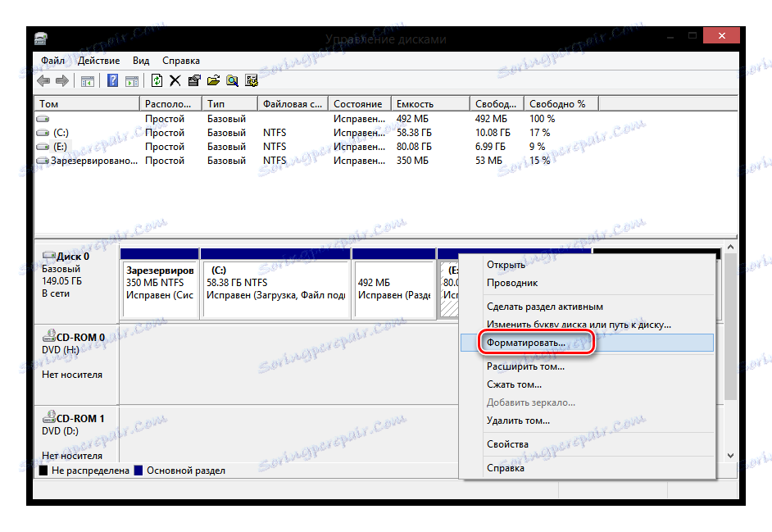Click the black Не распределена legend swatch
This screenshot has height=532, width=772.
pyautogui.click(x=43, y=471)
